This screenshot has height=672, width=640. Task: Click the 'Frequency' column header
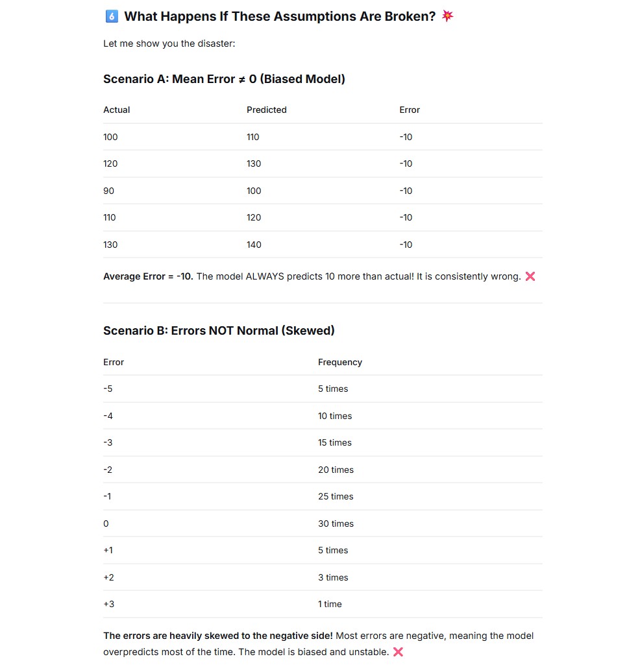pyautogui.click(x=339, y=362)
